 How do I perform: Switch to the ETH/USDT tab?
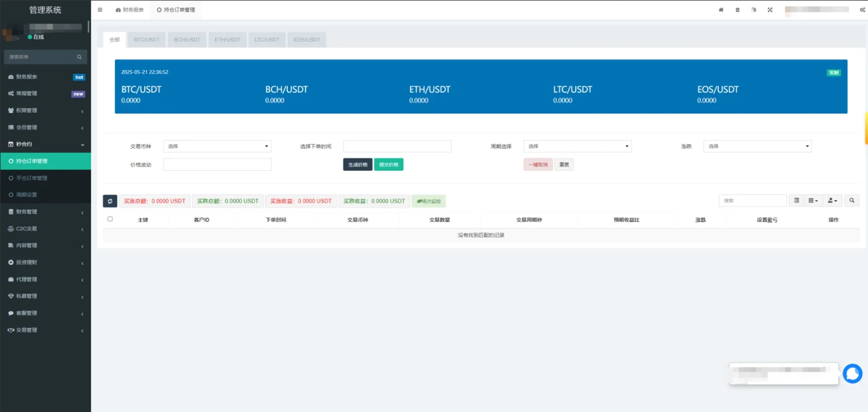(227, 40)
